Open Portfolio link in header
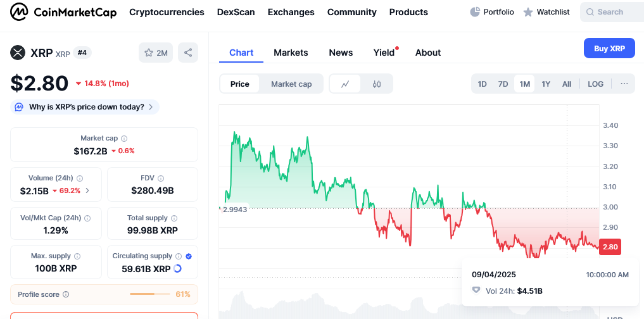Screen dimensions: 644x319 (x=492, y=12)
